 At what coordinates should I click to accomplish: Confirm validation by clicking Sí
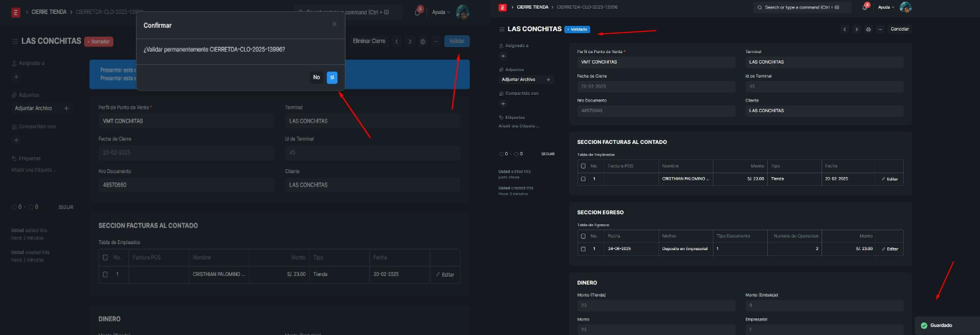pos(332,78)
